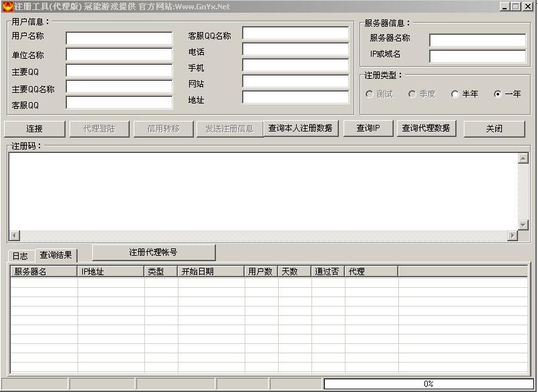
Task: Click inside the 服务器名称 input field
Action: [477, 37]
